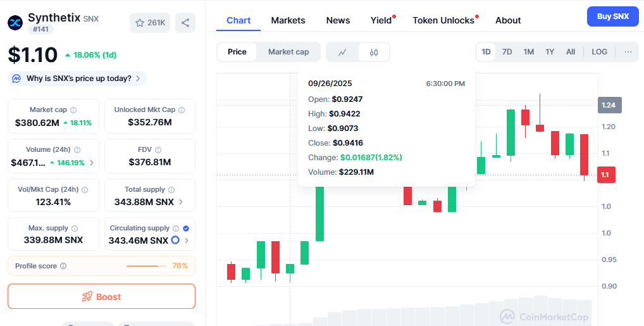Click the share icon beside watchlist
Image resolution: width=644 pixels, height=326 pixels.
(185, 23)
